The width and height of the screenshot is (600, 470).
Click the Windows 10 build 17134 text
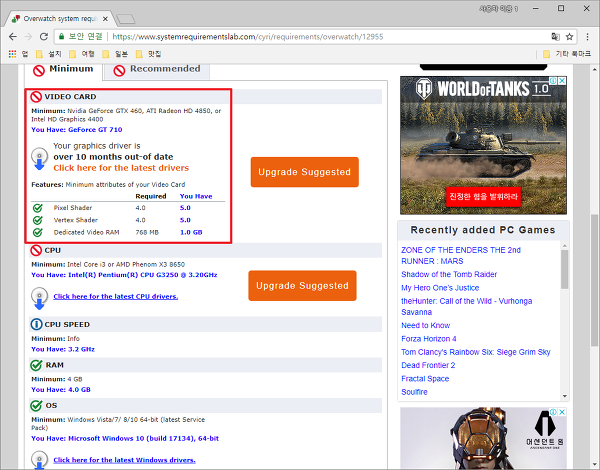tap(125, 438)
